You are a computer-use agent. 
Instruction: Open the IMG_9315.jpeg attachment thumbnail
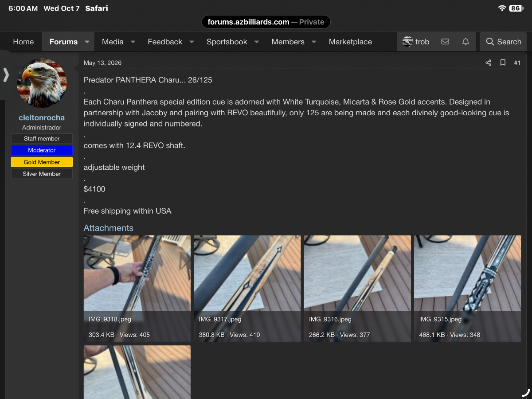468,289
